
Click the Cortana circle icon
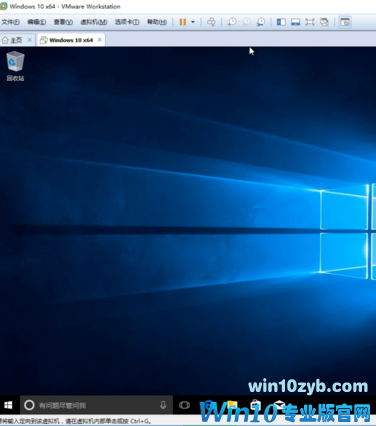tap(29, 405)
